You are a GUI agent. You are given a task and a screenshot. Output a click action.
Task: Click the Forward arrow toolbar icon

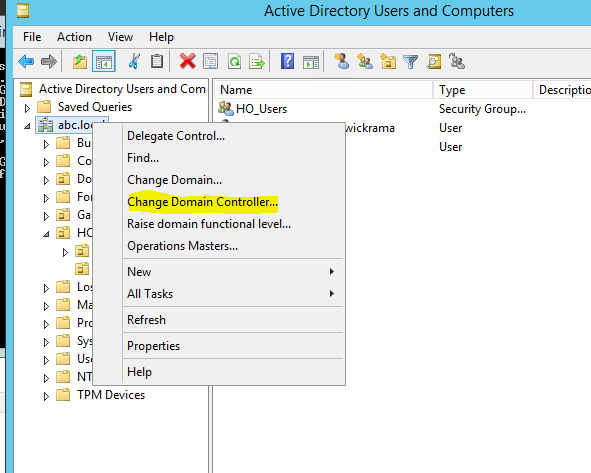point(49,61)
